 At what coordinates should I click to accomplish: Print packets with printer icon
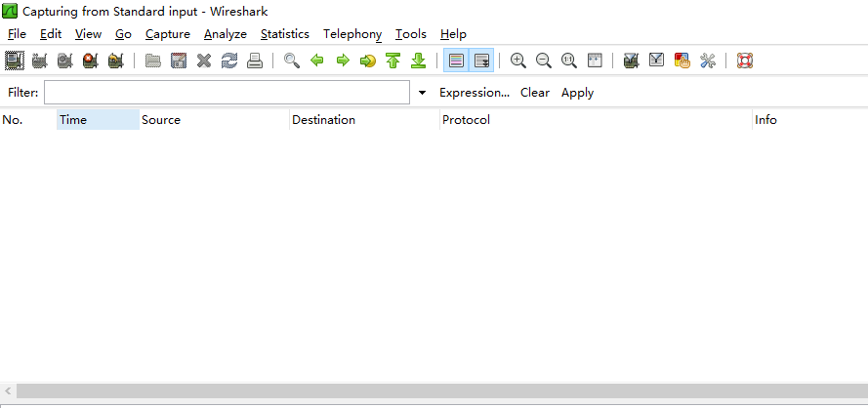coord(255,61)
